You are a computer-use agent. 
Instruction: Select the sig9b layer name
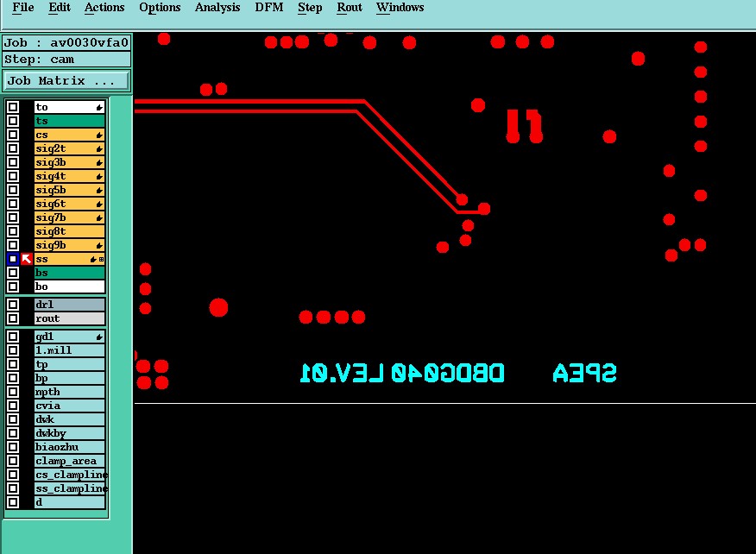tap(69, 245)
